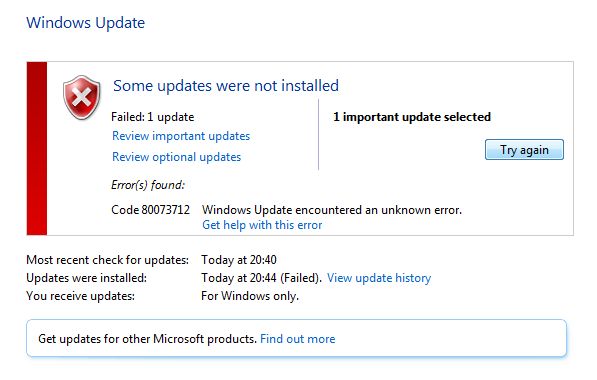
Task: Click the Most recent check for updates label
Action: coord(107,260)
